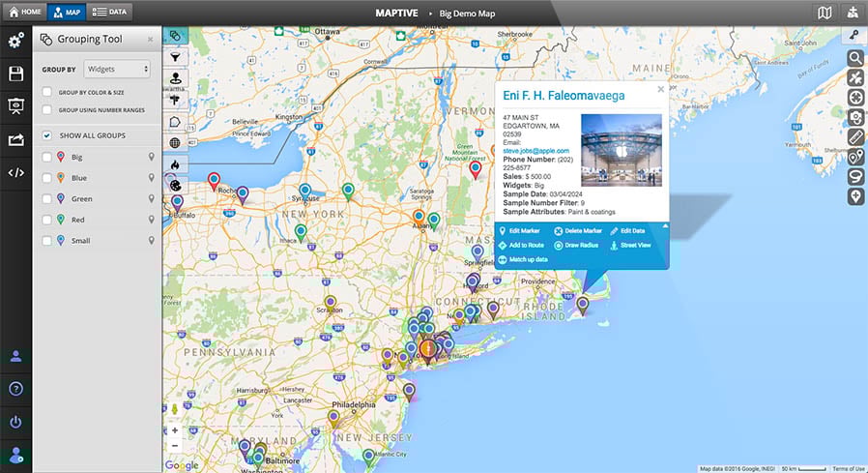Open the Group By Widgets dropdown

[117, 70]
